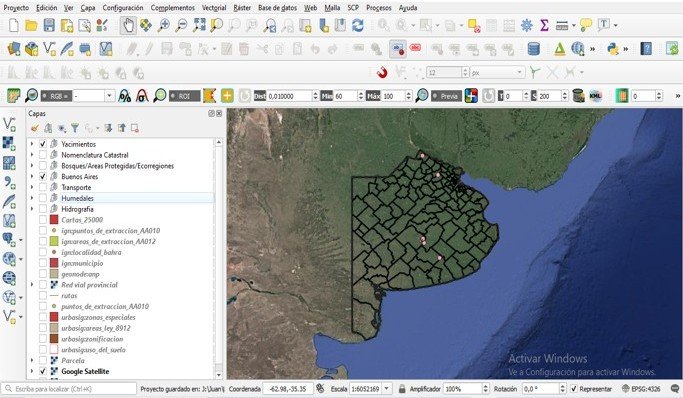The width and height of the screenshot is (683, 398).
Task: Open the Ayuda menu
Action: click(408, 8)
